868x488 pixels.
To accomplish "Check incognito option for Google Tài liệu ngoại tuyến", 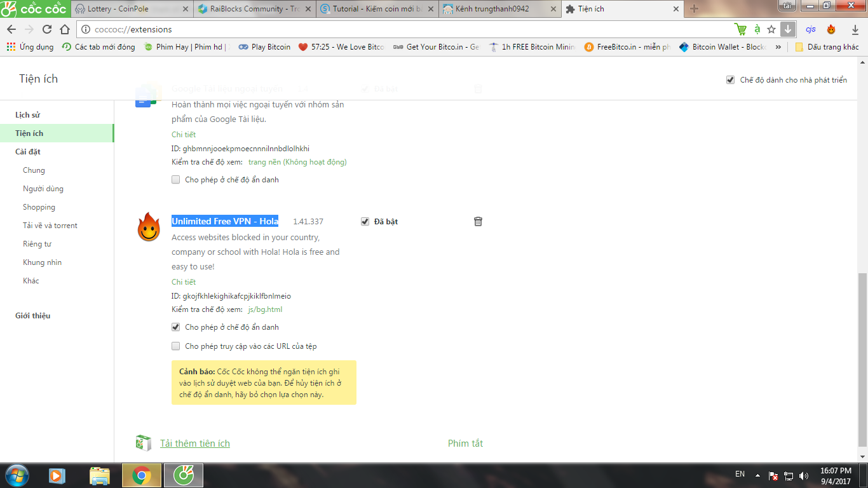I will tap(176, 180).
